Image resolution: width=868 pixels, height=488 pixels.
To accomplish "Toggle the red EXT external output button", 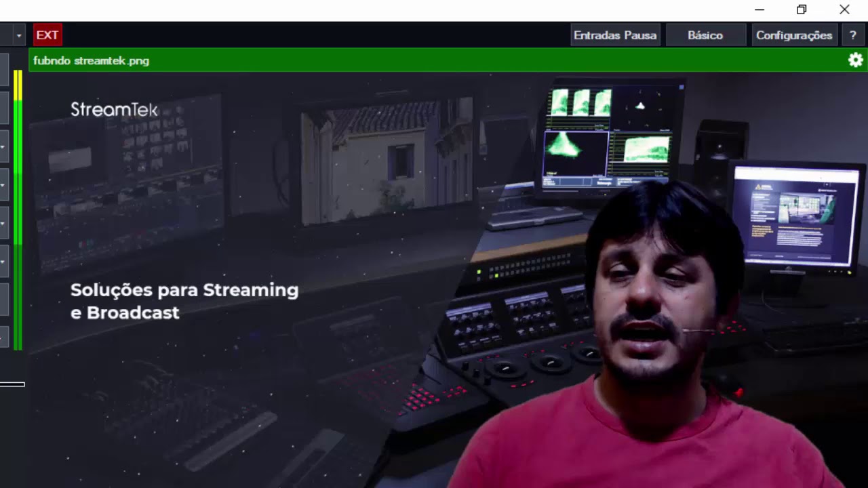I will pos(47,35).
